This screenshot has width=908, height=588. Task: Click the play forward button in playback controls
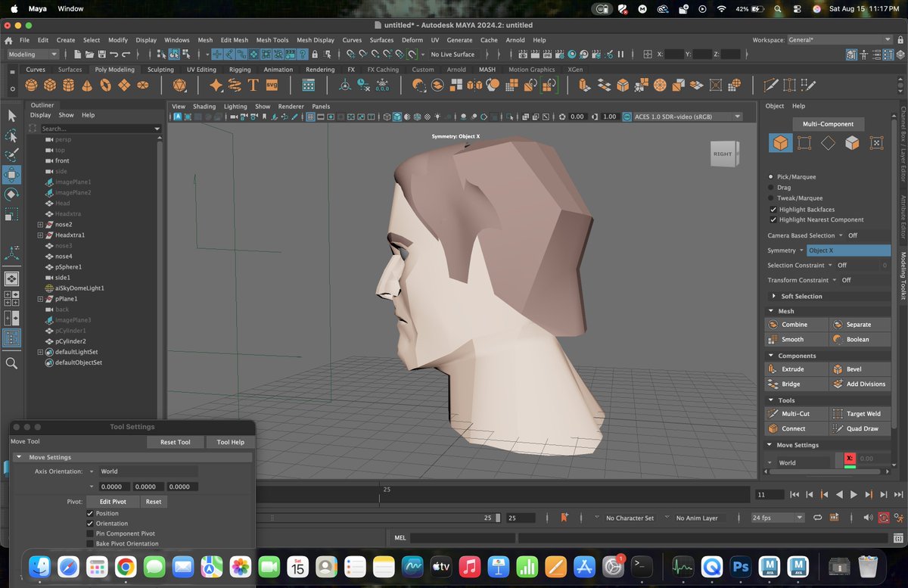[854, 494]
